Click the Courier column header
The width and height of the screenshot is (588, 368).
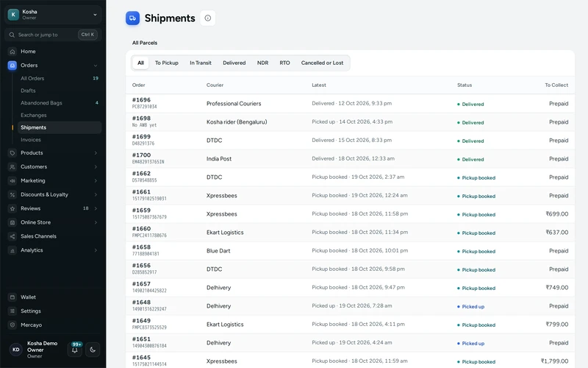(215, 85)
